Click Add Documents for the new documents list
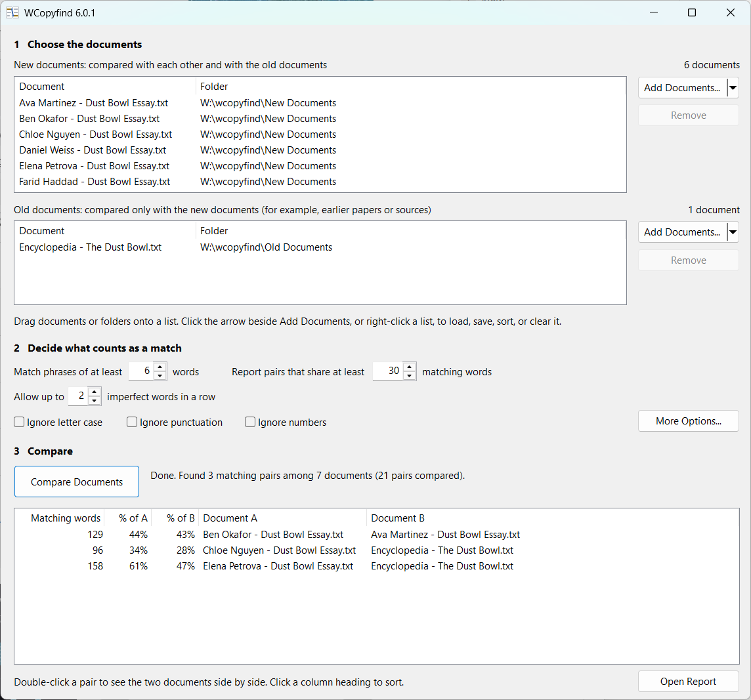 (x=682, y=88)
